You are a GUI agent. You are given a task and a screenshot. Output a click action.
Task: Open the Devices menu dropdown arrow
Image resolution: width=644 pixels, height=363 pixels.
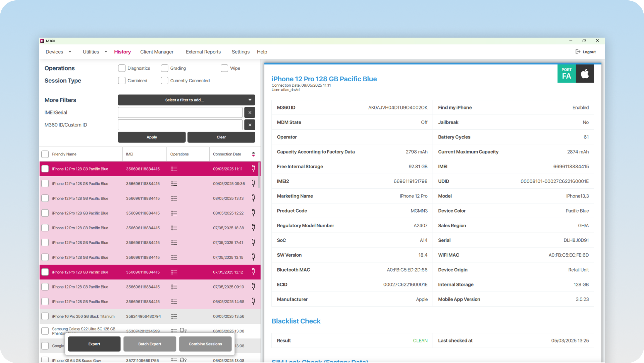tap(70, 52)
